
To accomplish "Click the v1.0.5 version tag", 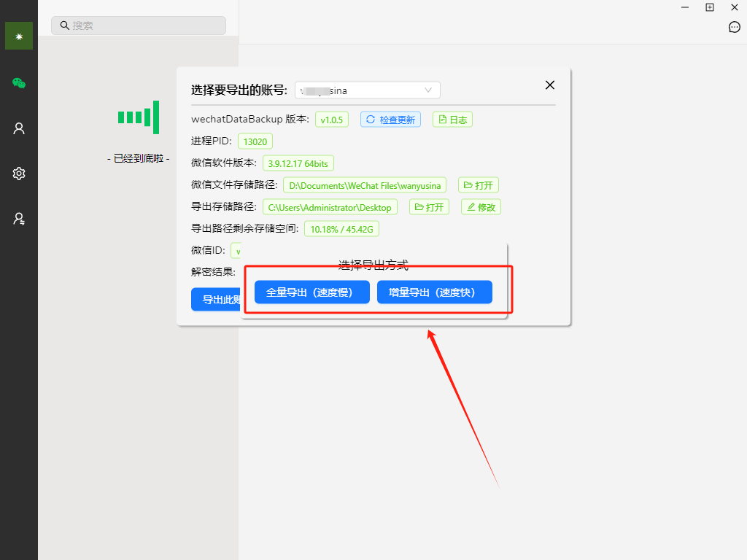I will [x=332, y=120].
